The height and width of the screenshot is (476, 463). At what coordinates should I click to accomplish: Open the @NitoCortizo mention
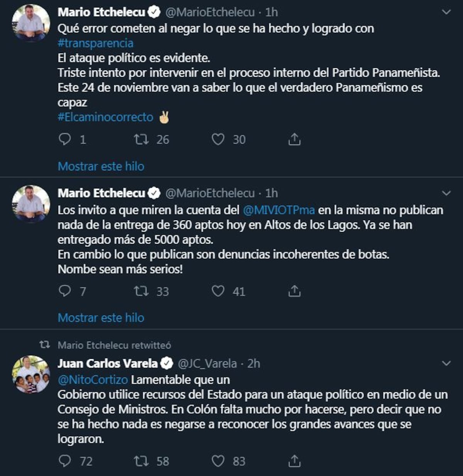pos(93,380)
